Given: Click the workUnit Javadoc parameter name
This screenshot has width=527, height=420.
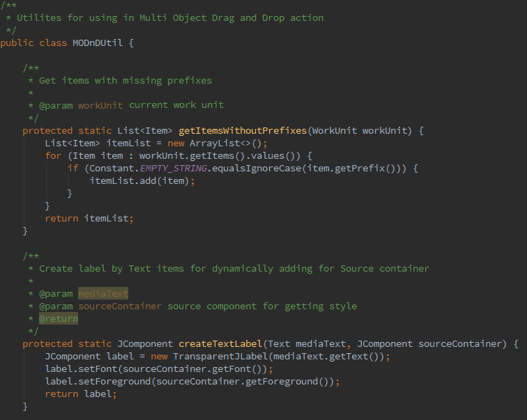Looking at the screenshot, I should 100,105.
